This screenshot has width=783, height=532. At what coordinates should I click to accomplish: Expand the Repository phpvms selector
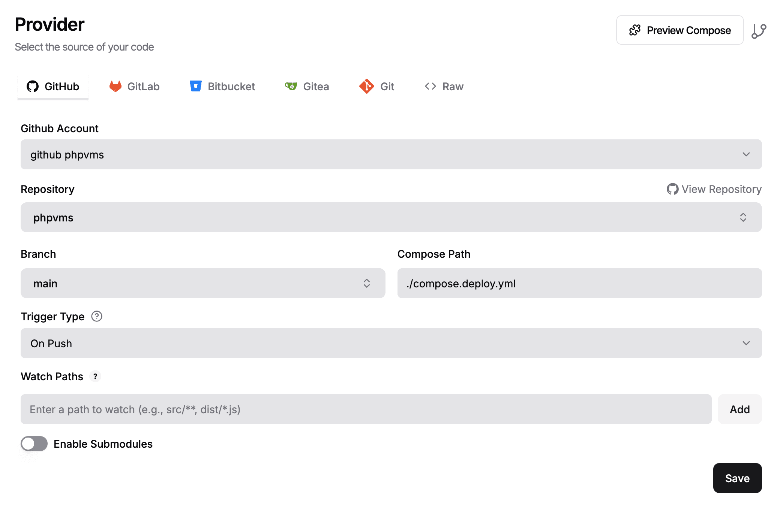(391, 217)
